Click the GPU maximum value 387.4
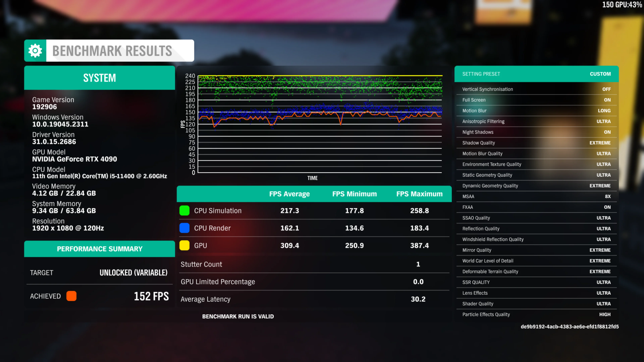 pos(419,245)
